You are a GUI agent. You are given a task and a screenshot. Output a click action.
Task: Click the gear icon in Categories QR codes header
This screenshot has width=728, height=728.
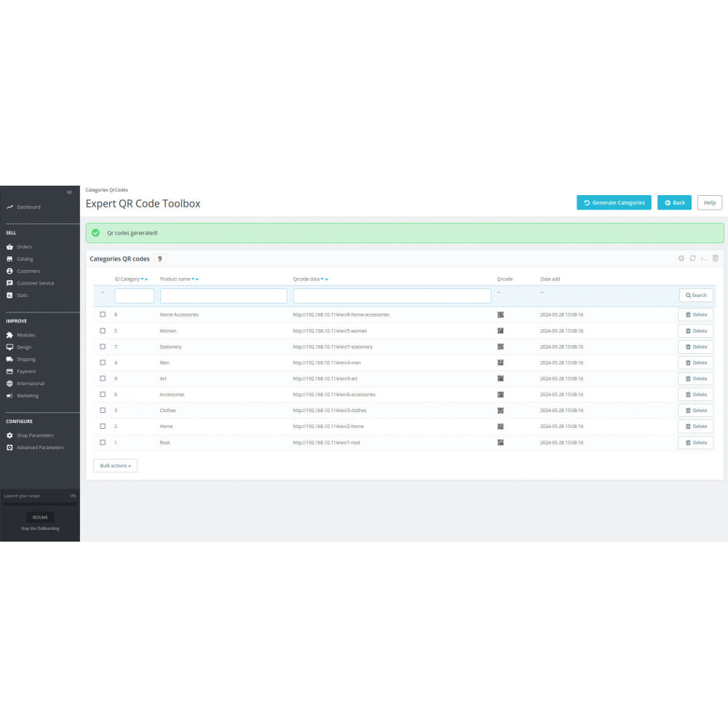pyautogui.click(x=681, y=258)
